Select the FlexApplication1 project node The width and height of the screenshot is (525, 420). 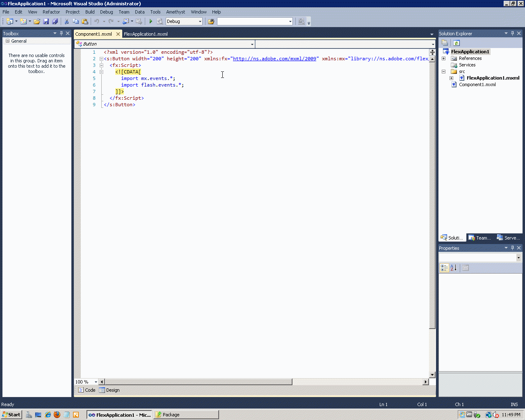pyautogui.click(x=470, y=52)
